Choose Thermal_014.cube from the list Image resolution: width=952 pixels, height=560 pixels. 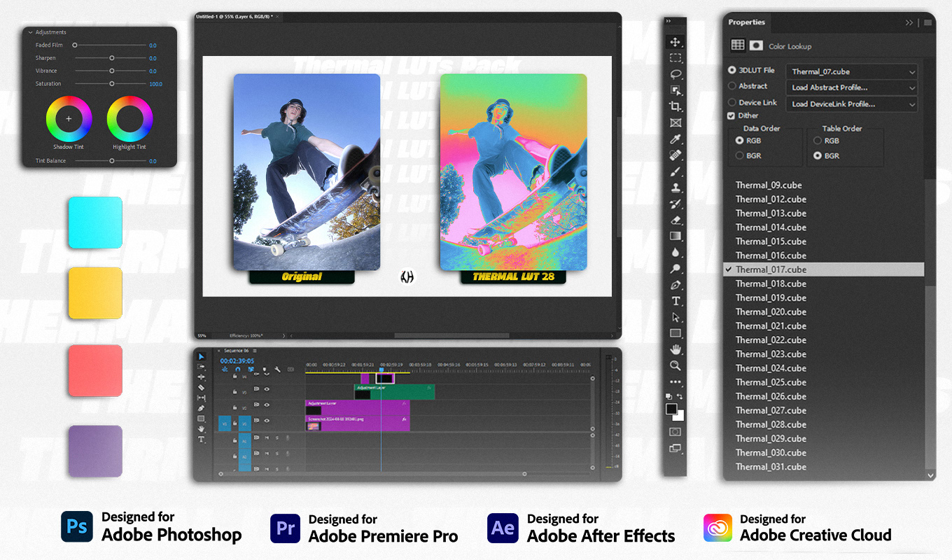coord(771,227)
